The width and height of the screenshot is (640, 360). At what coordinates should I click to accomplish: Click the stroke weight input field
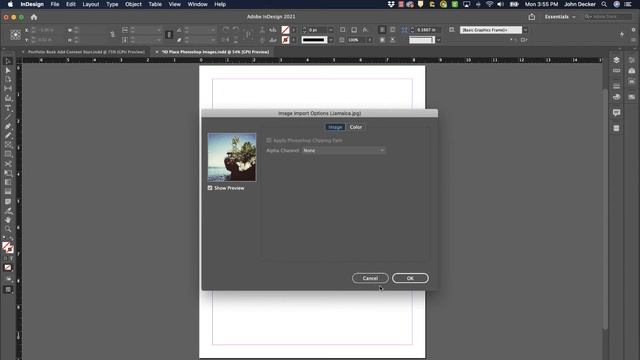click(318, 30)
